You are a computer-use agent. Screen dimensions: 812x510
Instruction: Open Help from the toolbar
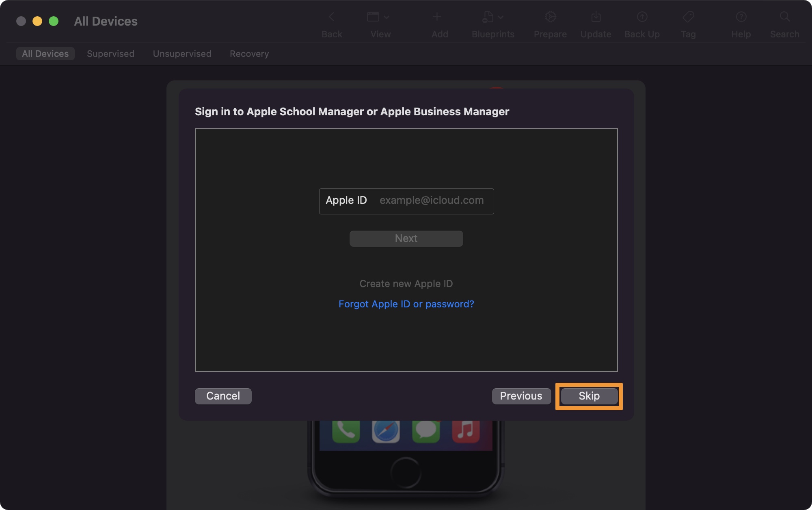741,17
